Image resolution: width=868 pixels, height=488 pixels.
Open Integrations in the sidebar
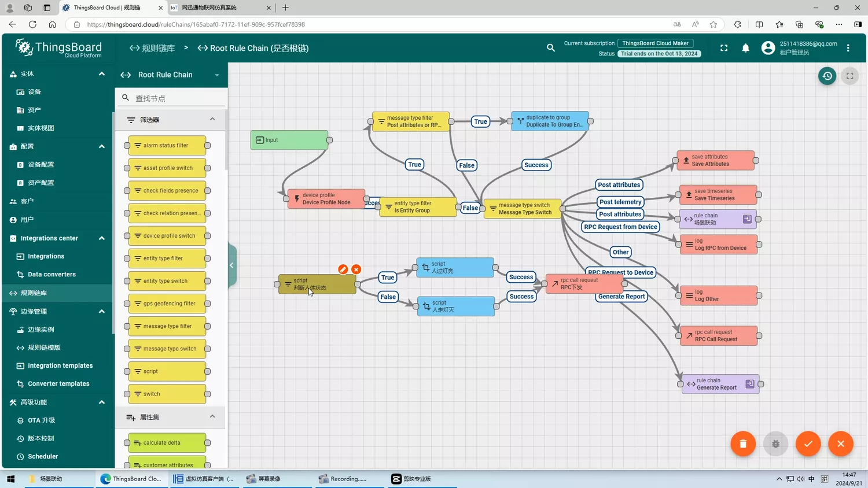coord(46,256)
